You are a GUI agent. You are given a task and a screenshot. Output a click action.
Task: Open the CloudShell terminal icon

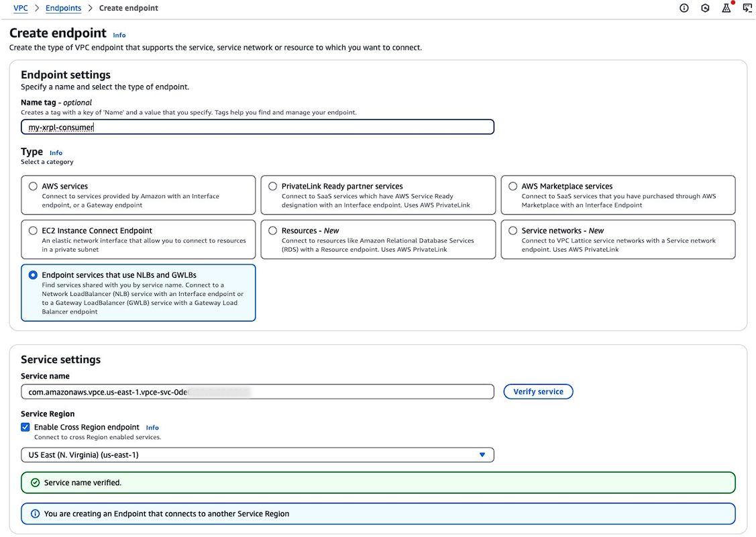[x=747, y=8]
